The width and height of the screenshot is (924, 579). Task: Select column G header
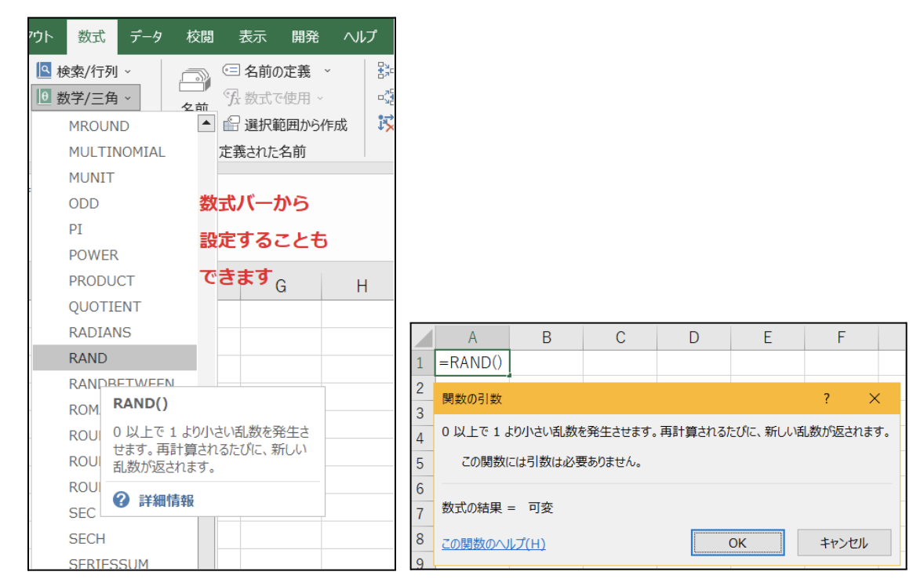click(281, 286)
